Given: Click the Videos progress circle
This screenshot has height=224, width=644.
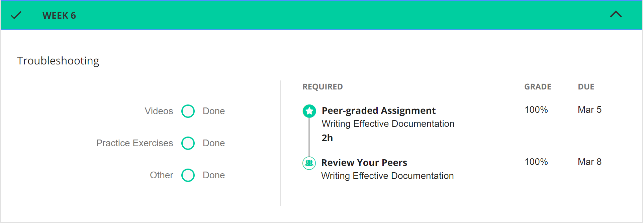Looking at the screenshot, I should coord(188,111).
